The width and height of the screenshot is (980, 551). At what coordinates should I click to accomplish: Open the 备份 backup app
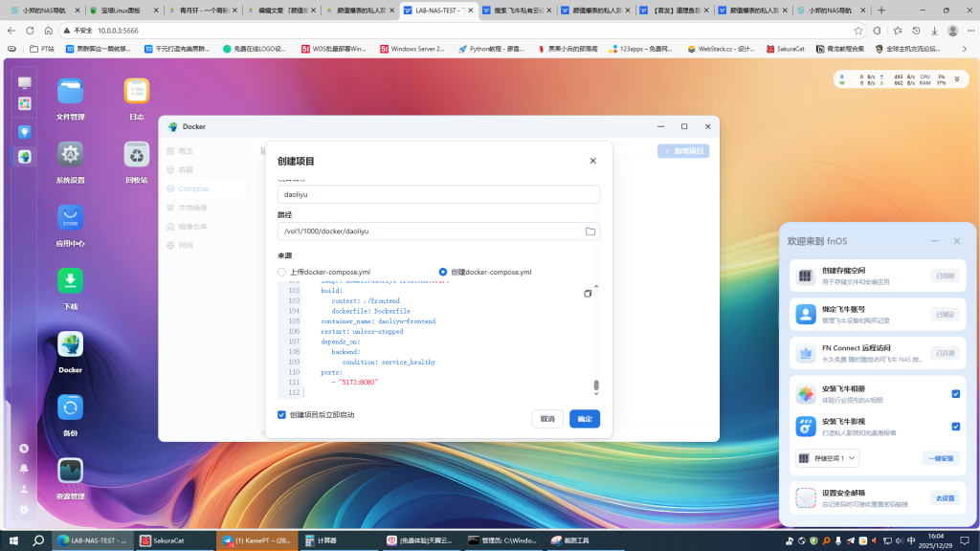click(70, 408)
